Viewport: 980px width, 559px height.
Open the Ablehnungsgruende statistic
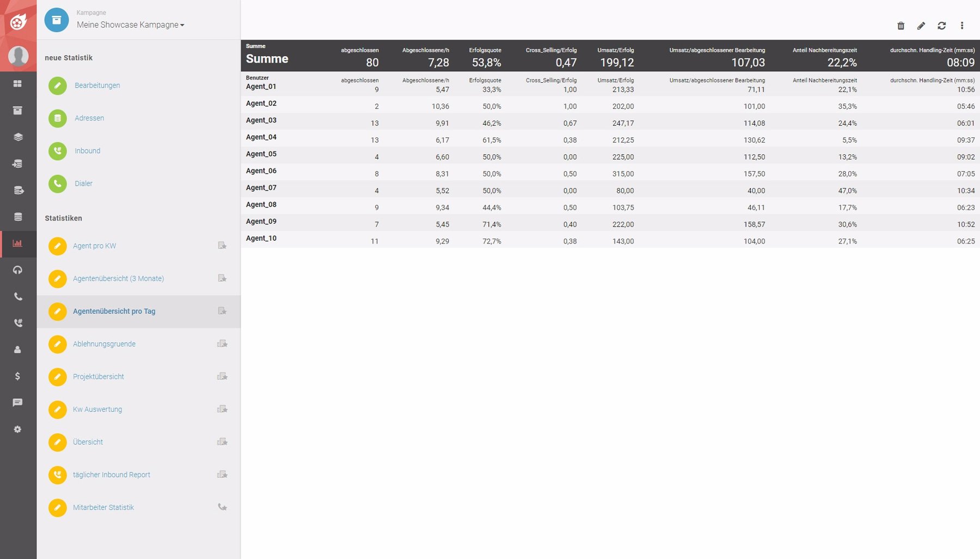104,344
